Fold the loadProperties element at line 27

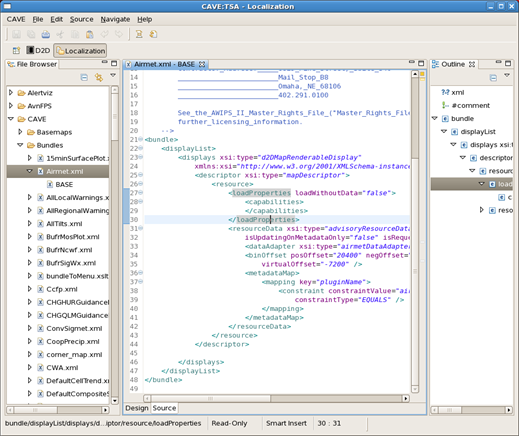[x=141, y=193]
